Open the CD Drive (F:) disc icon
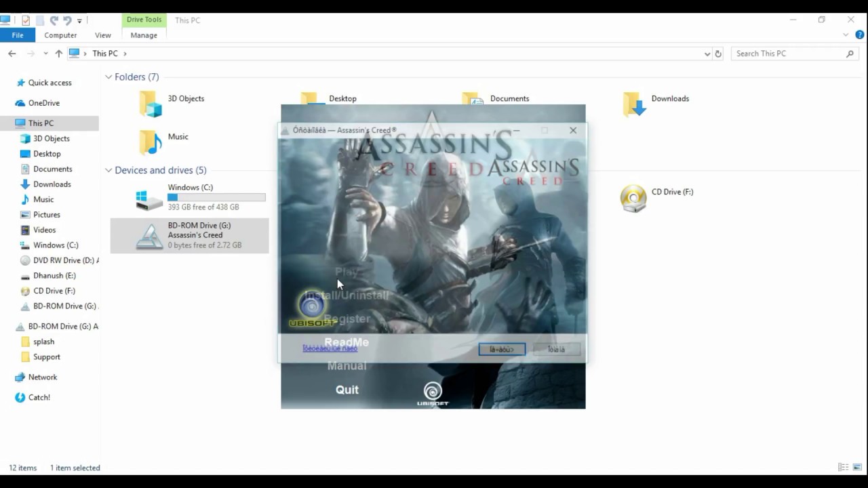Screen dimensions: 868x488 coord(633,199)
